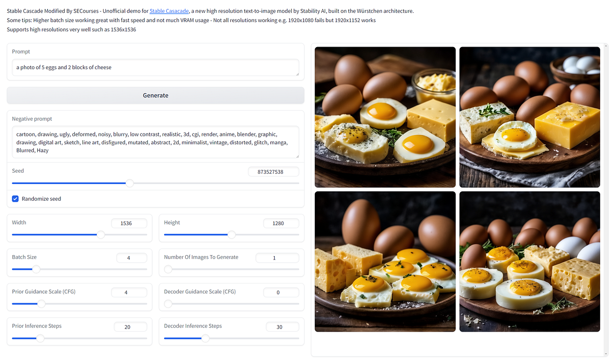Click the Batch Size slider handle
This screenshot has height=364, width=614.
click(x=36, y=269)
